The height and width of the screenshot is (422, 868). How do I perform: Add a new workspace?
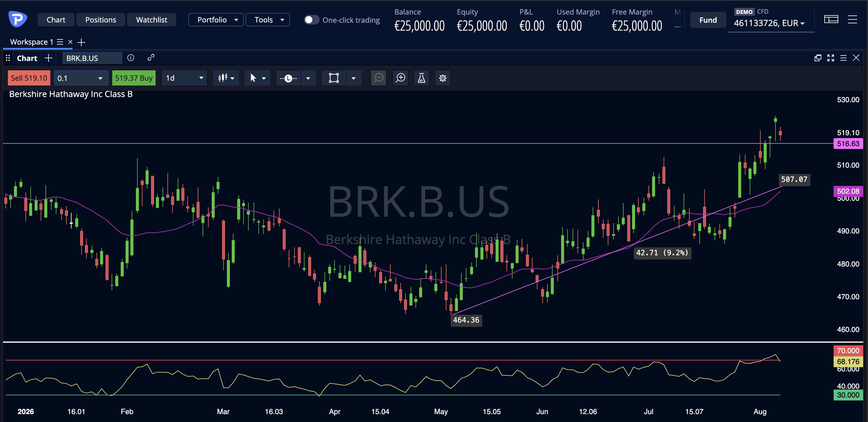(81, 42)
